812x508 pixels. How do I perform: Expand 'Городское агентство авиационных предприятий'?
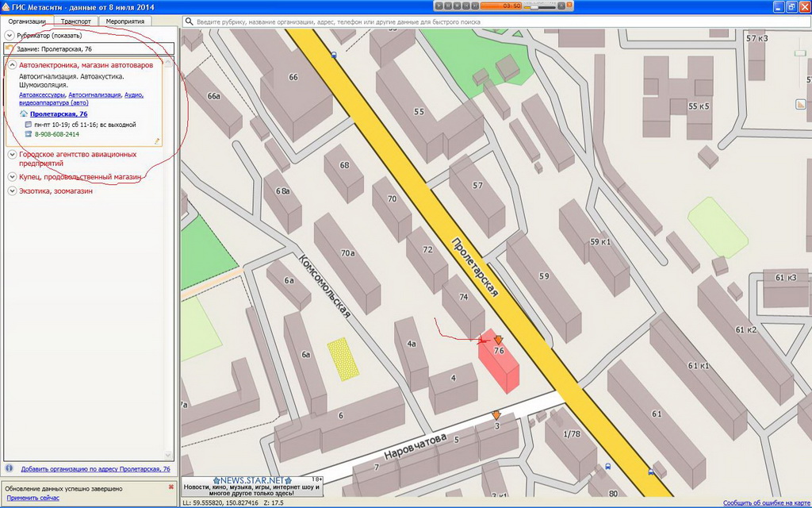click(12, 155)
